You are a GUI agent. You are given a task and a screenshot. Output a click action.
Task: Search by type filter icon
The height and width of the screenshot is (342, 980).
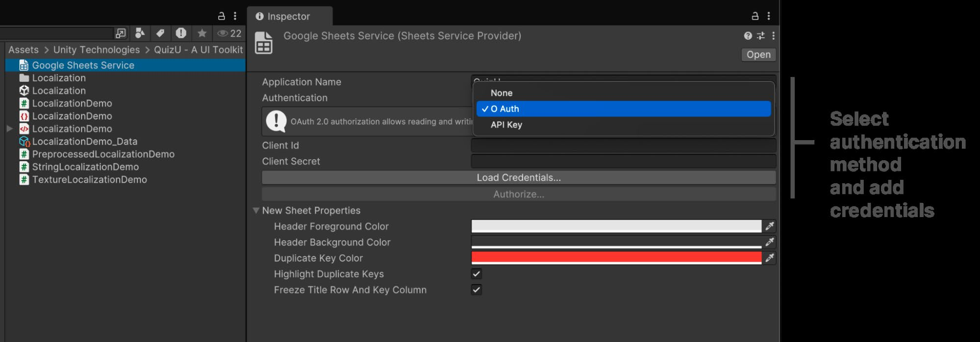(140, 33)
